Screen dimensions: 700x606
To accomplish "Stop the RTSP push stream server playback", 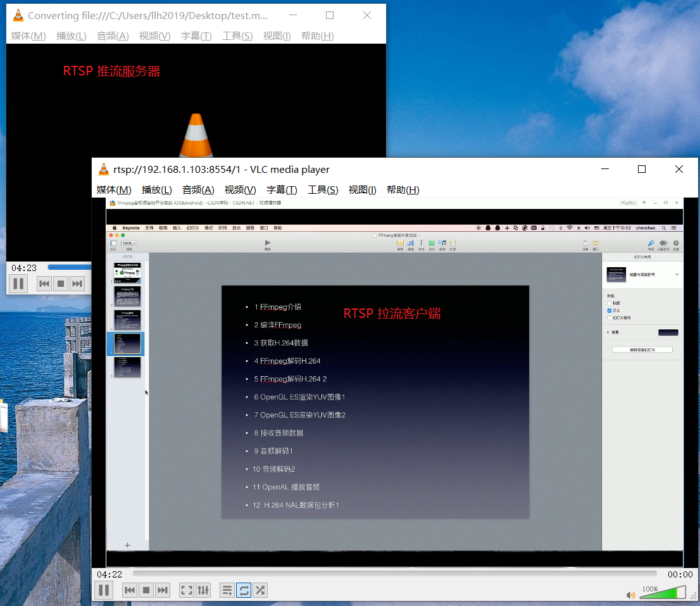I will [60, 283].
